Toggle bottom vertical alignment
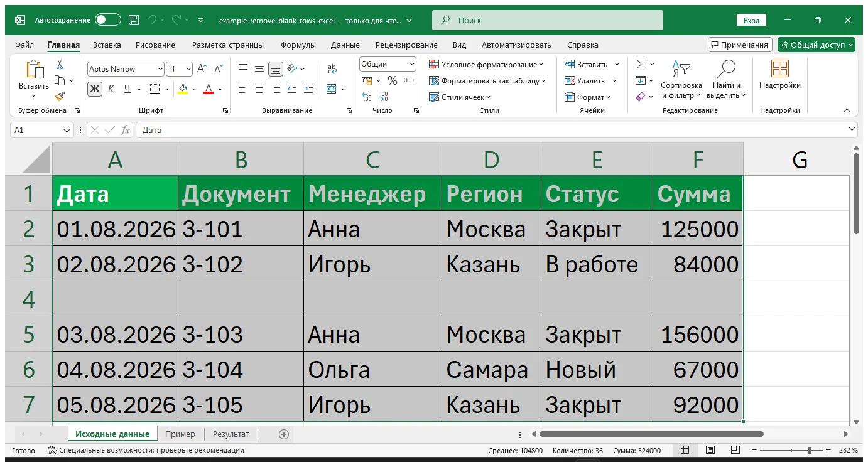Image resolution: width=868 pixels, height=462 pixels. 275,69
